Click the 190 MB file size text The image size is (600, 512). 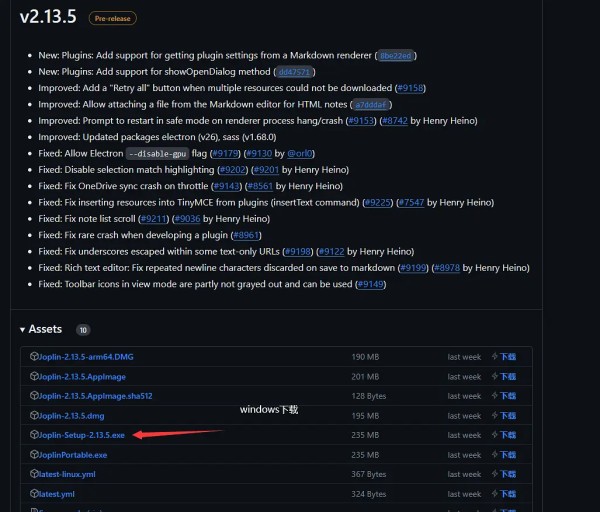pyautogui.click(x=365, y=357)
